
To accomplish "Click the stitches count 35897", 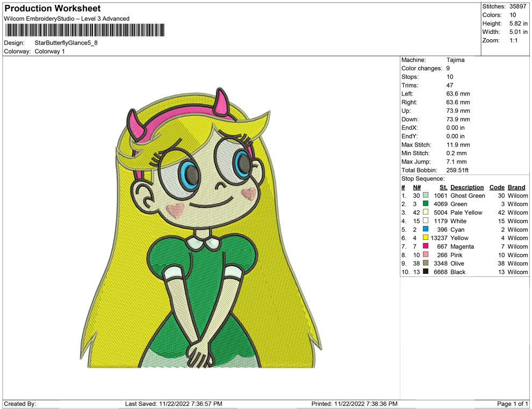I will [517, 6].
